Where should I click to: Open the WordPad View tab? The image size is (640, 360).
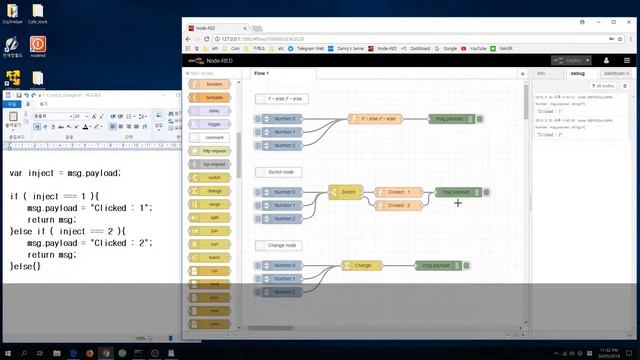tap(44, 104)
